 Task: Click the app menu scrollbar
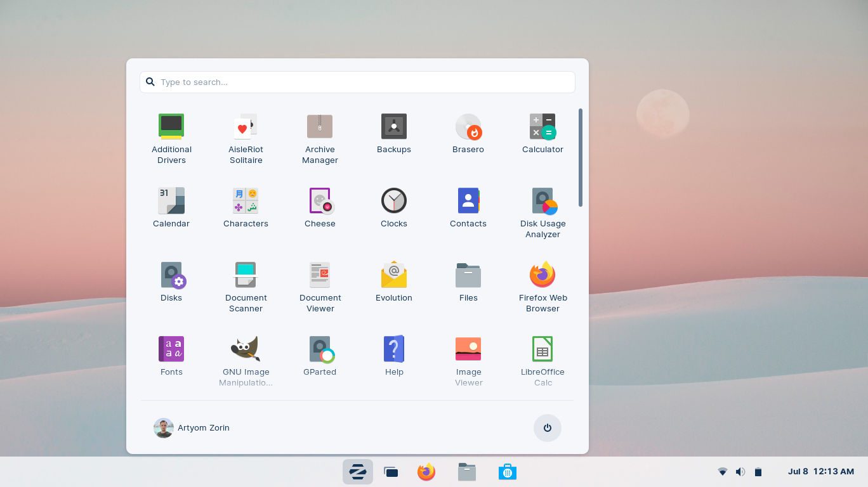pos(580,157)
